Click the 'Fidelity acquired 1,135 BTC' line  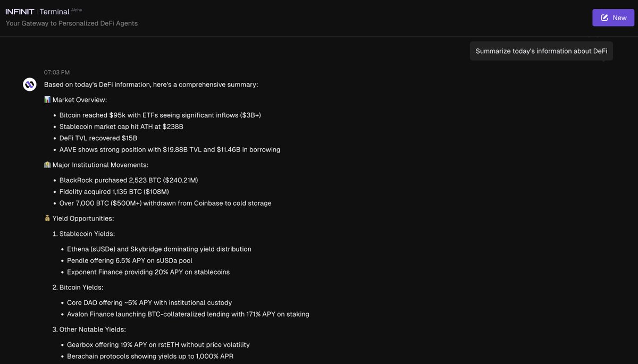[114, 192]
